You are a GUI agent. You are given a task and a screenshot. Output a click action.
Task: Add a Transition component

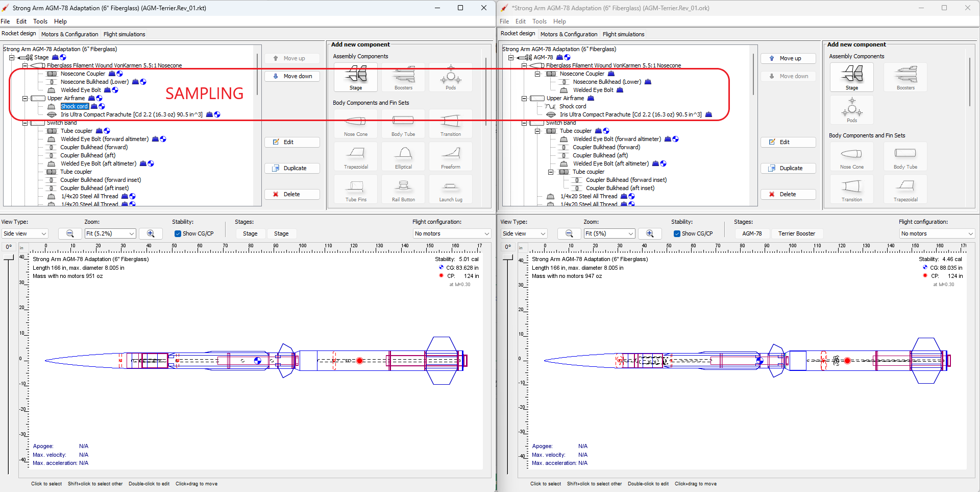(450, 124)
